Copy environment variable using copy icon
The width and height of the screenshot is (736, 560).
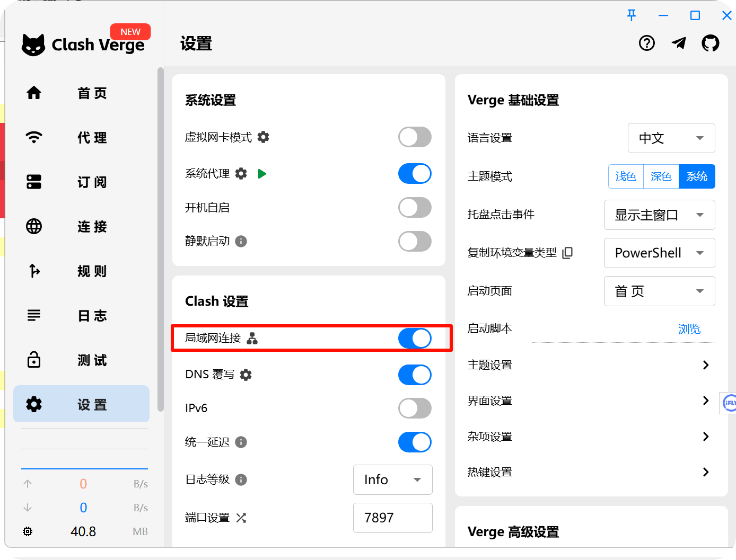pyautogui.click(x=567, y=253)
